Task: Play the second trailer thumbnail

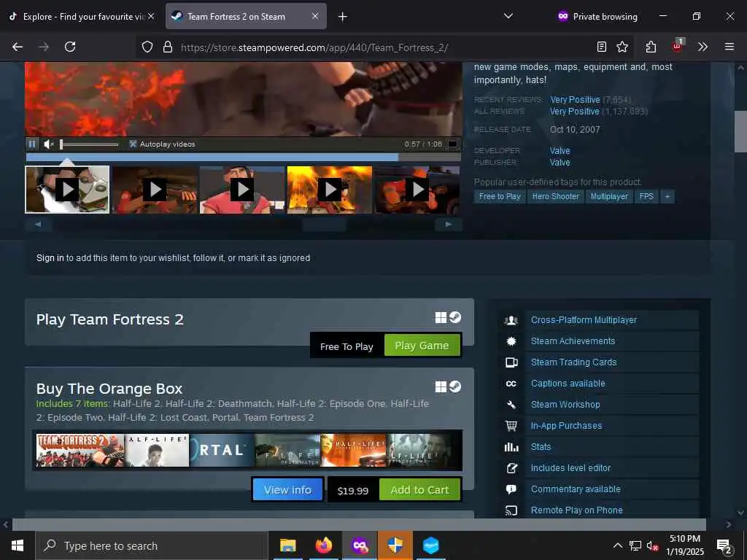Action: (155, 190)
